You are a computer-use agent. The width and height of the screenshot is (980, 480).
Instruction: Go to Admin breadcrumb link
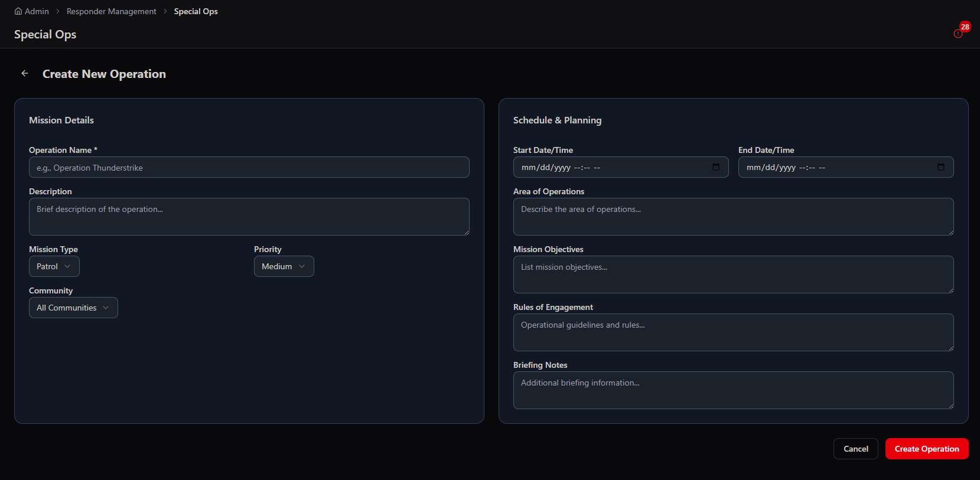37,11
